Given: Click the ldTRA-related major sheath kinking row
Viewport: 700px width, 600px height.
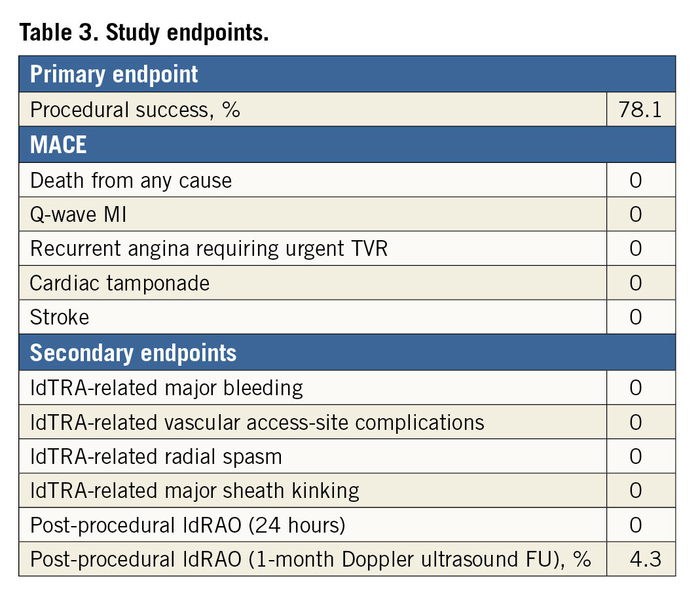Looking at the screenshot, I should (x=194, y=490).
